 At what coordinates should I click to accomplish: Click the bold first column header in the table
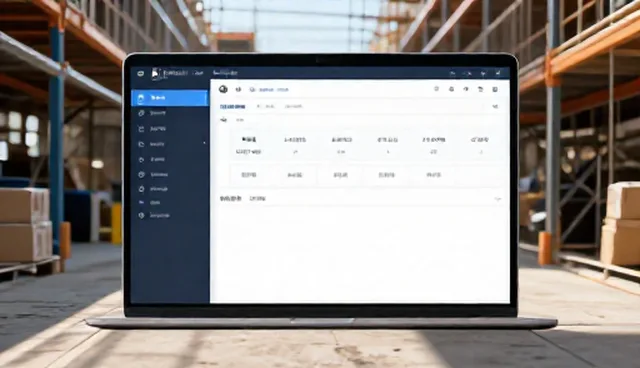click(x=249, y=140)
